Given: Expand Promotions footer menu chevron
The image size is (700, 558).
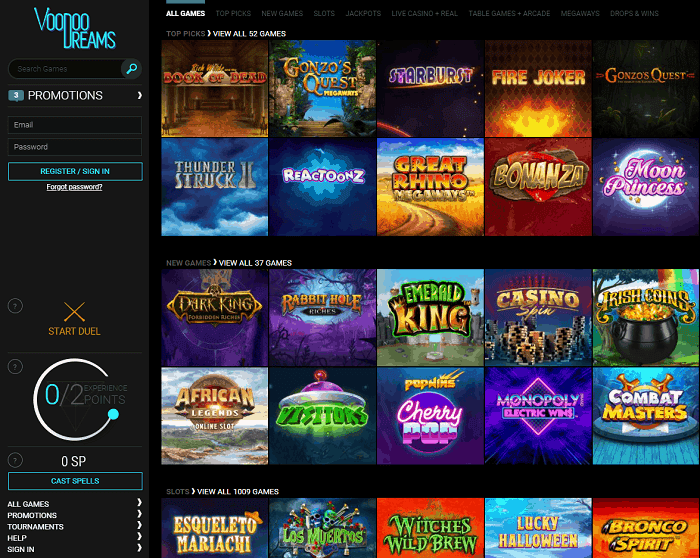Looking at the screenshot, I should pyautogui.click(x=139, y=514).
